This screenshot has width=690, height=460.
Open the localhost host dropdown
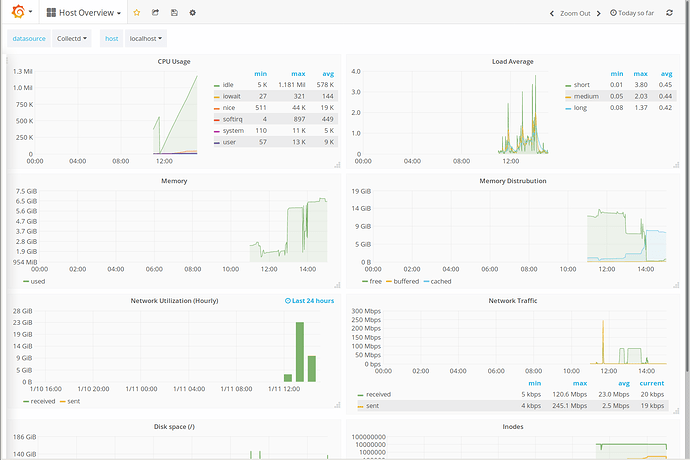pyautogui.click(x=146, y=38)
